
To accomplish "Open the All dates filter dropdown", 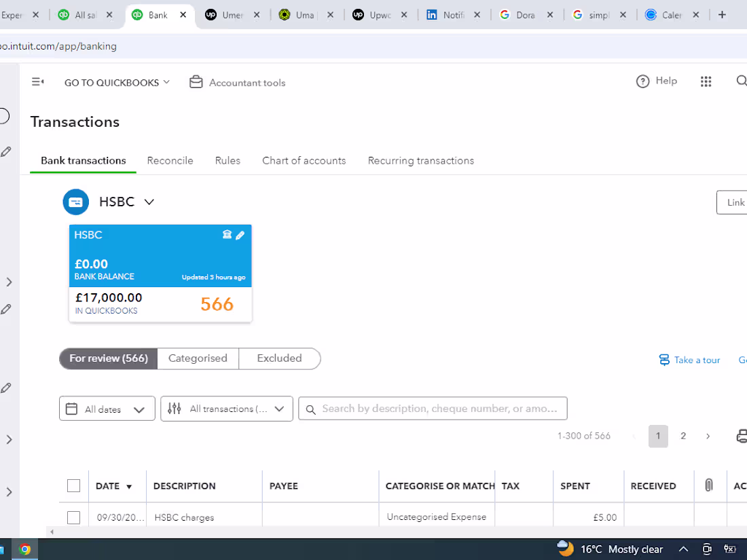I will pyautogui.click(x=107, y=409).
